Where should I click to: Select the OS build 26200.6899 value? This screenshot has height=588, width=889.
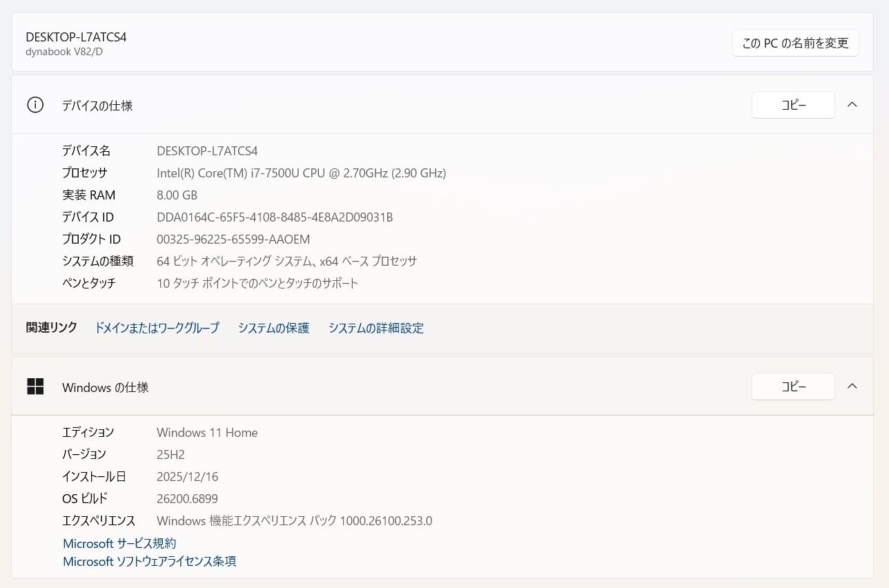coord(187,498)
